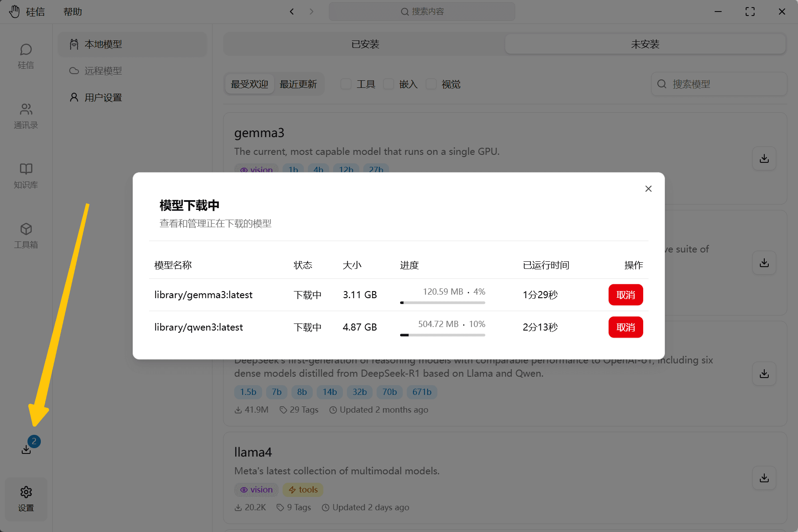The image size is (798, 532).
Task: Click the 41.9M downloads count
Action: point(252,410)
